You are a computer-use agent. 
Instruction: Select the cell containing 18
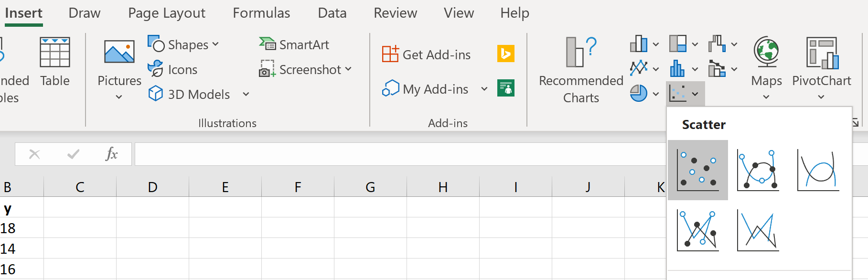pos(21,228)
